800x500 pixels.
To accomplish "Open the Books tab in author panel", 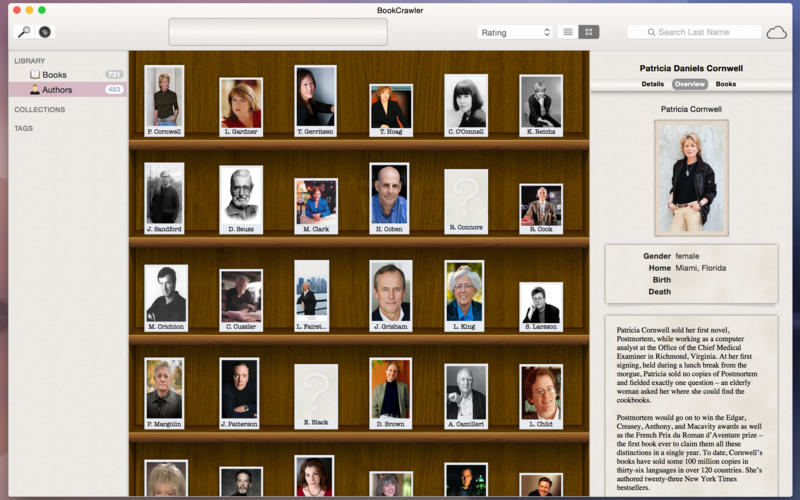I will pyautogui.click(x=726, y=84).
